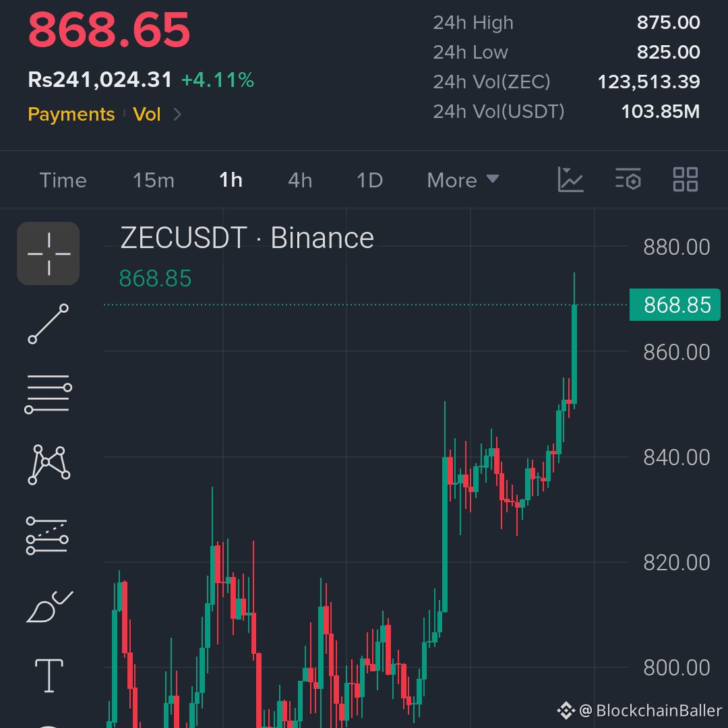Click the 24h High label

(473, 23)
